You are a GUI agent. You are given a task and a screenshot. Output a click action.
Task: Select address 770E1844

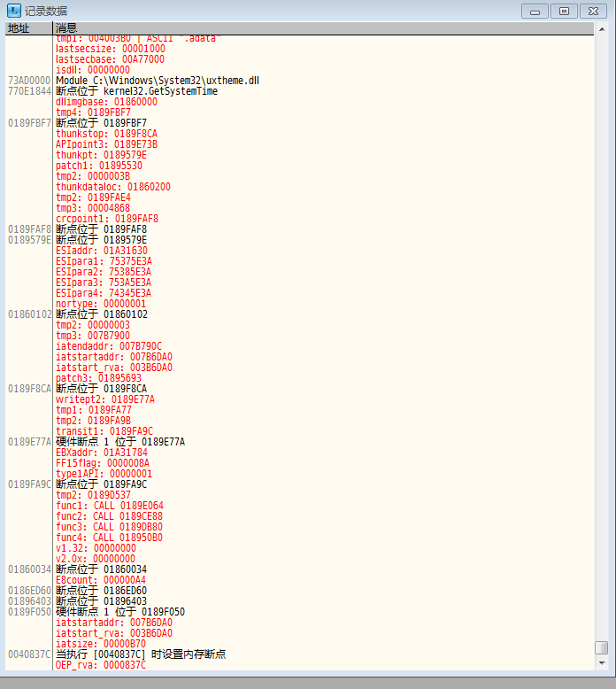tap(29, 91)
